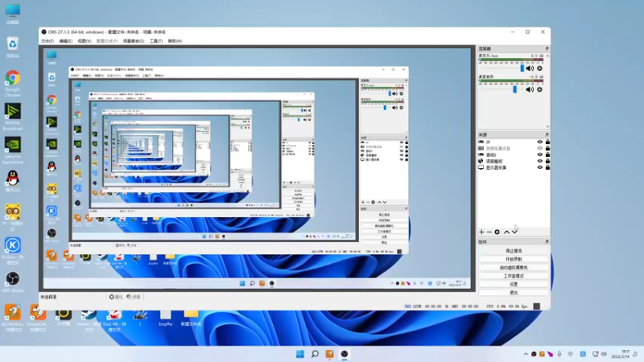Move source up with up arrow
Viewport: 644px width, 362px height.
tap(506, 232)
